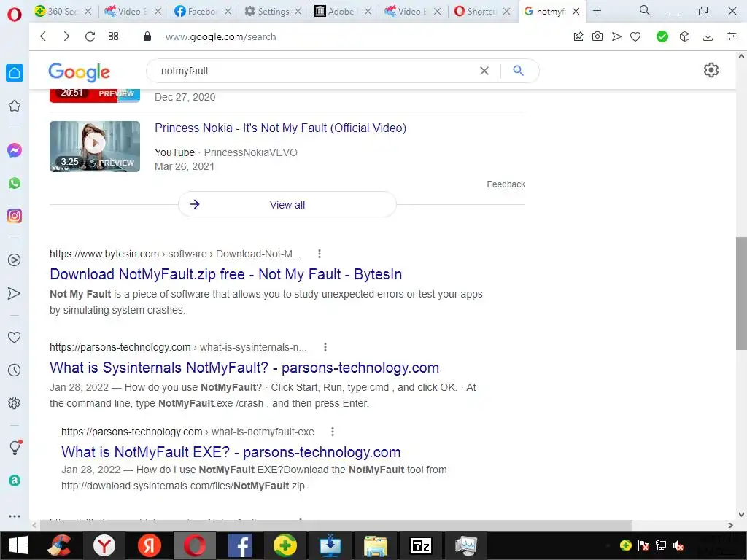Expand options for bytesin.com result

320,254
